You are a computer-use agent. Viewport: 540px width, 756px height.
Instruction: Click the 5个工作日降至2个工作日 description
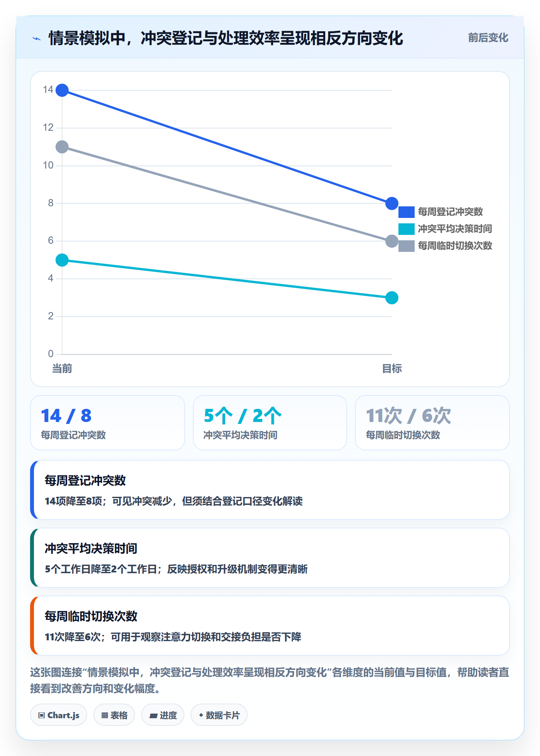click(176, 569)
